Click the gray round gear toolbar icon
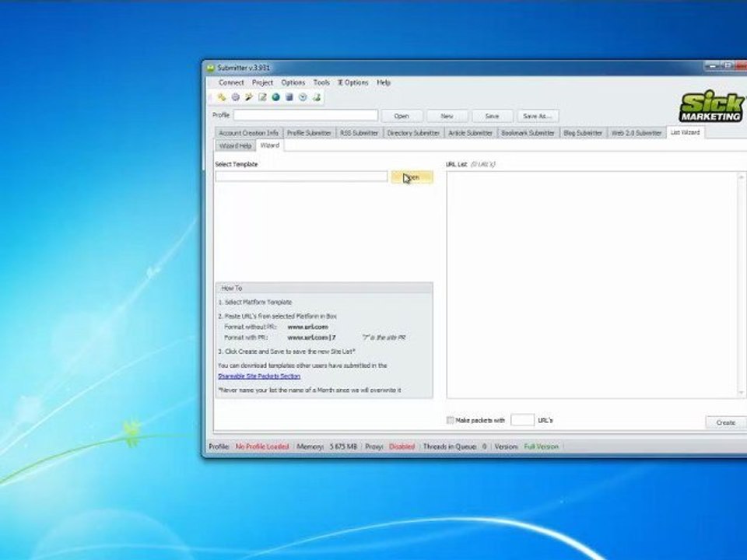The image size is (747, 560). [x=235, y=97]
